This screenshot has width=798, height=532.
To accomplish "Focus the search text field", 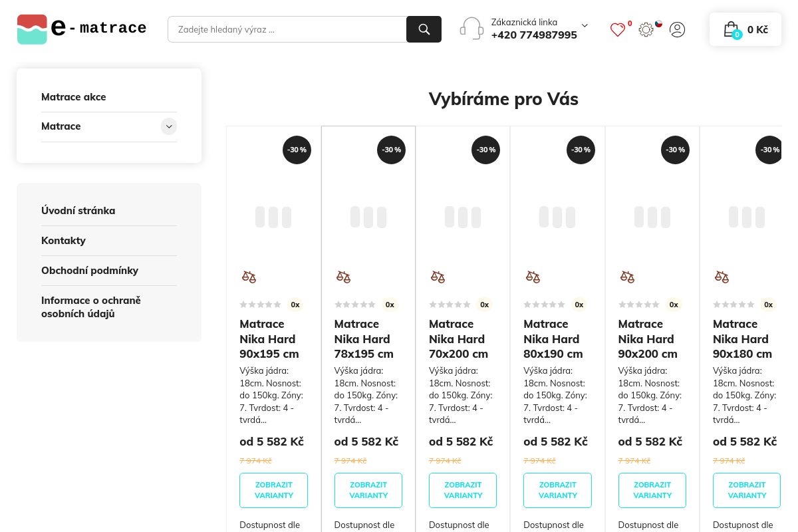I will click(x=287, y=29).
